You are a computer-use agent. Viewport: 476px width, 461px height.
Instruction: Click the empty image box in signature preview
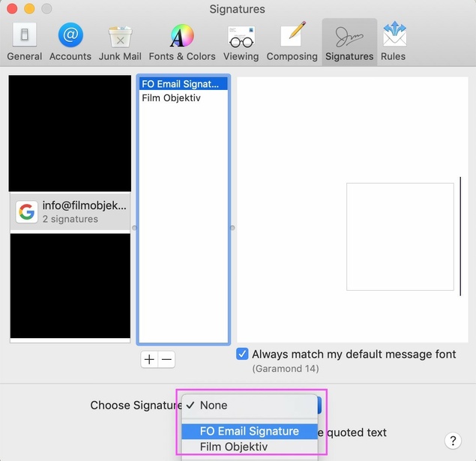pyautogui.click(x=400, y=236)
